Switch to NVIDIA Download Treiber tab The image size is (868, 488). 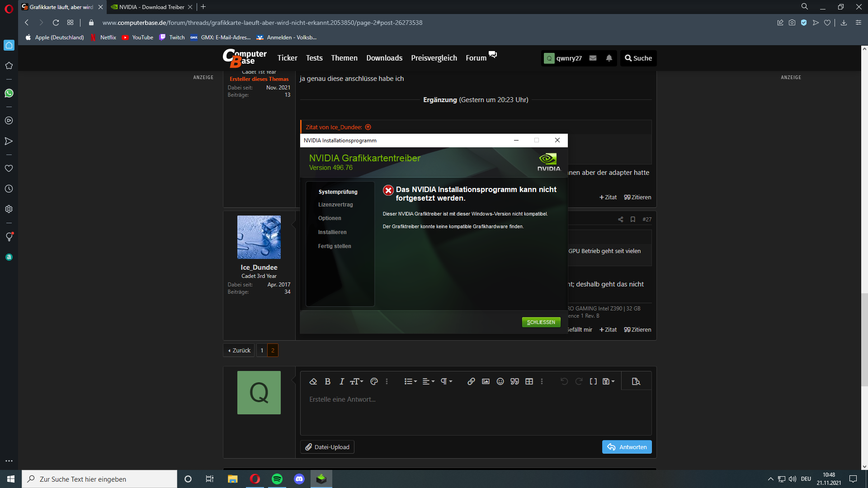click(x=151, y=7)
